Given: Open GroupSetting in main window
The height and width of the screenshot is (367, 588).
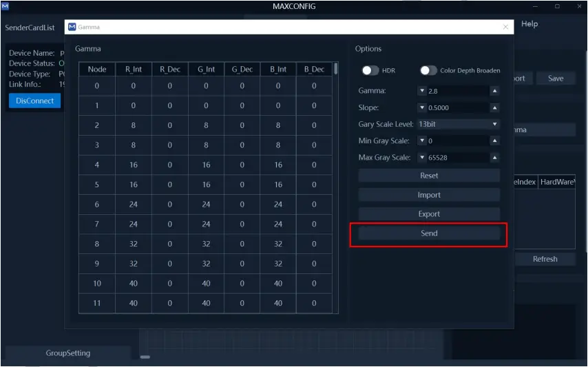Looking at the screenshot, I should coord(68,353).
